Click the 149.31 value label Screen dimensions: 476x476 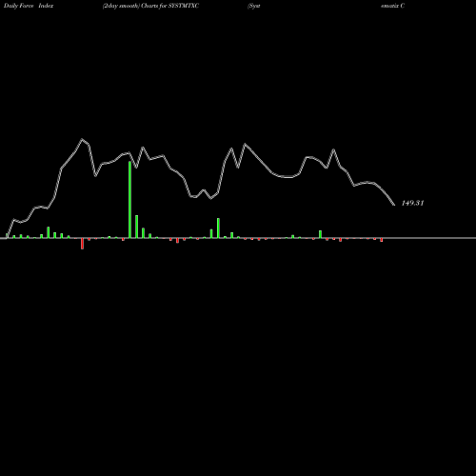(x=412, y=203)
